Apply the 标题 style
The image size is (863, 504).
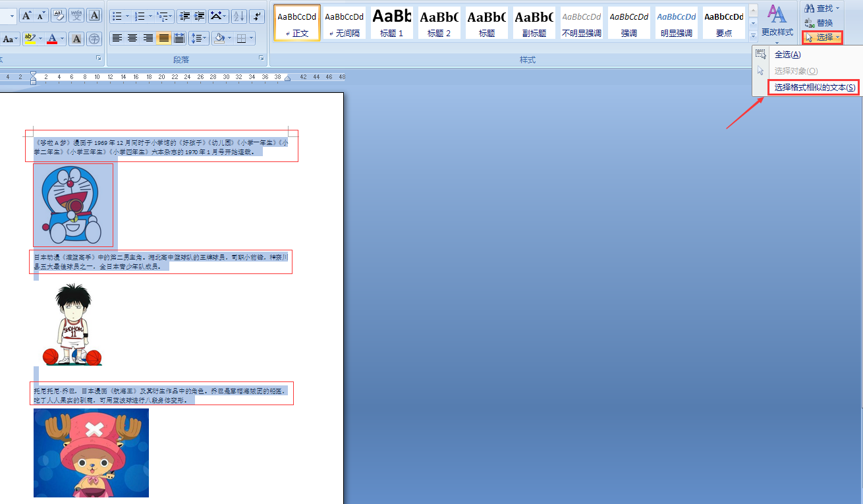(487, 23)
